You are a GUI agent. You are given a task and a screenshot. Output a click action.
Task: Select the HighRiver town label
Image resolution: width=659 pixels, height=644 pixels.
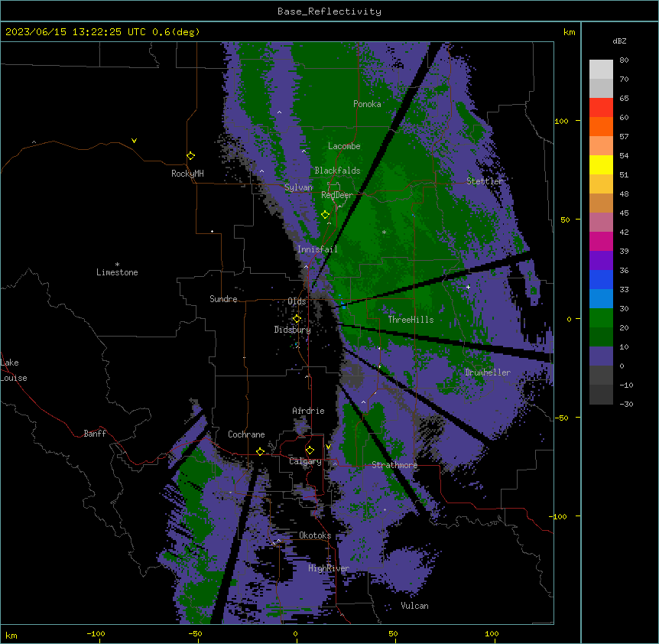(x=329, y=568)
